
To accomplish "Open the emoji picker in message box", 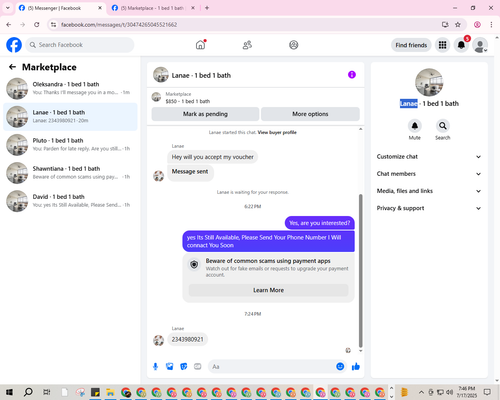I will coord(340,367).
